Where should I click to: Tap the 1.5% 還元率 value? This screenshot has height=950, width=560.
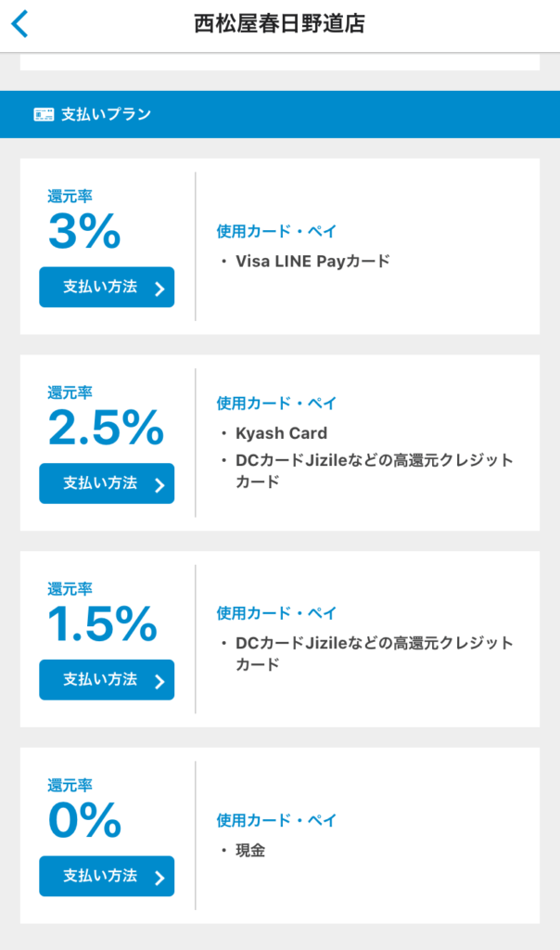[102, 625]
